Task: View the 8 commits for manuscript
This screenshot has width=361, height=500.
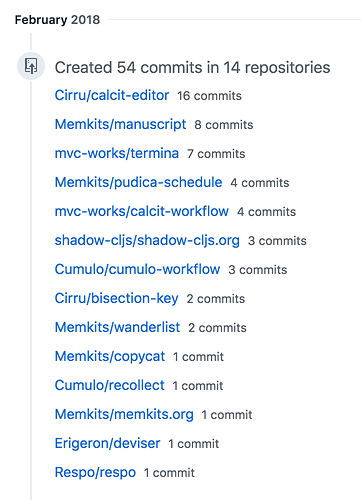Action: coord(224,125)
